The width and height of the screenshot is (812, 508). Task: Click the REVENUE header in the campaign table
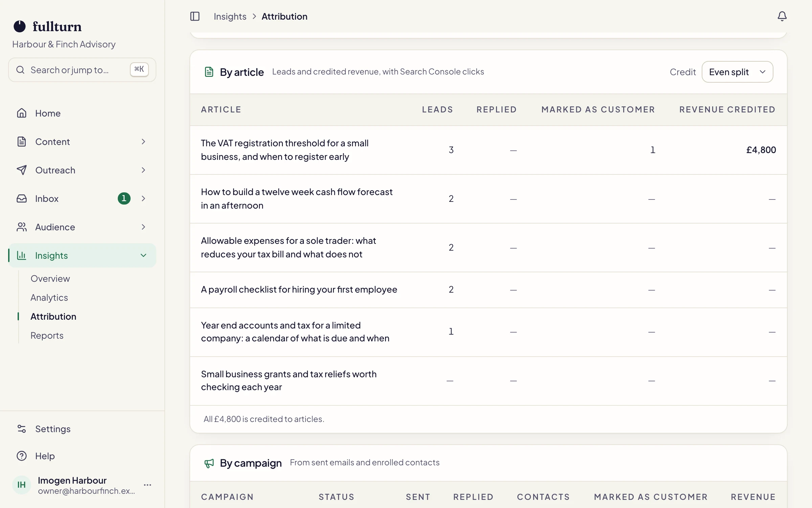(753, 497)
